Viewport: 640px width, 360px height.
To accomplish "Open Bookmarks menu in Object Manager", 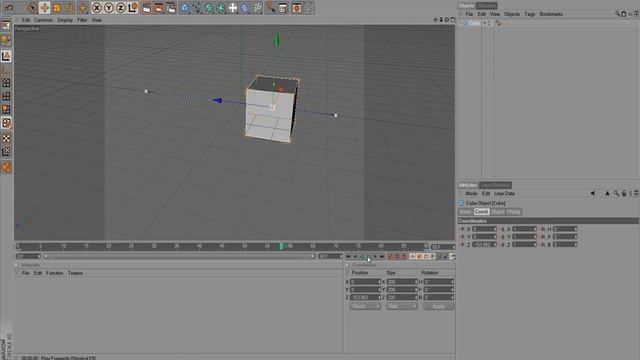I will pos(551,14).
